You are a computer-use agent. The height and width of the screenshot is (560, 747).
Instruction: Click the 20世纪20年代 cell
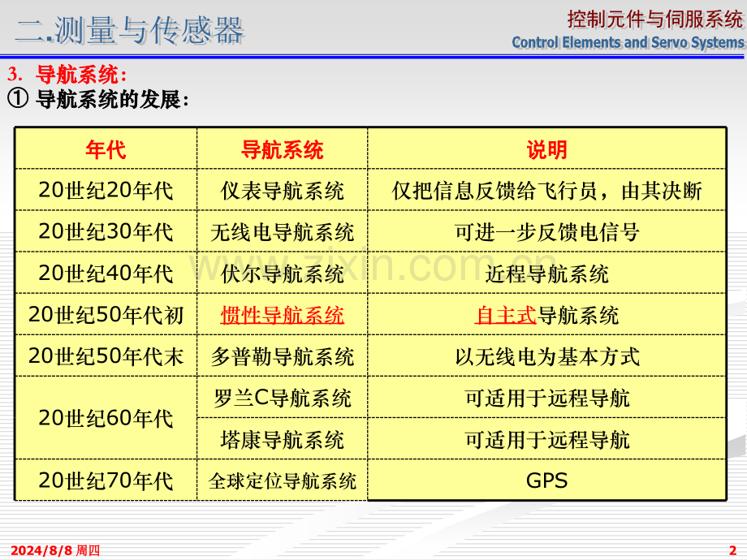[x=106, y=190]
